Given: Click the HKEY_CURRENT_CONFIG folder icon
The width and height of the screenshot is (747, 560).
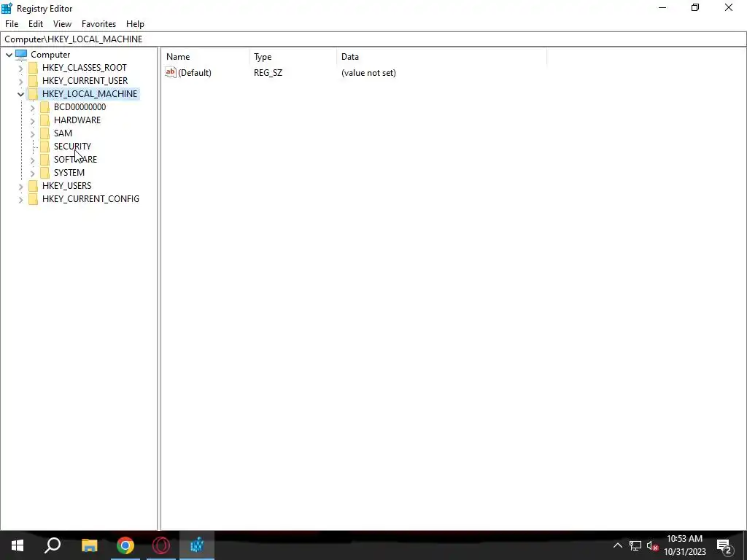Looking at the screenshot, I should pyautogui.click(x=33, y=198).
